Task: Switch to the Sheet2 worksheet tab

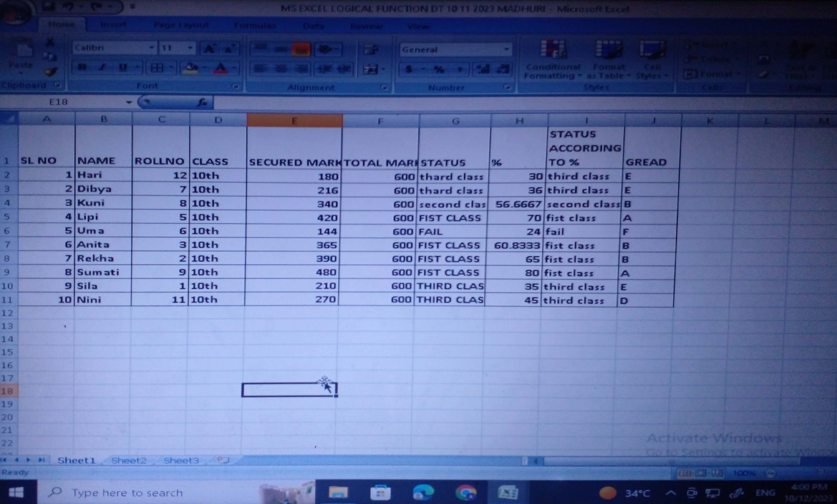Action: tap(129, 461)
